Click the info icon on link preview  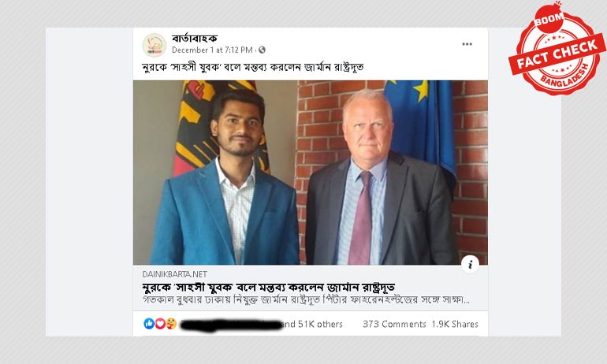471,265
